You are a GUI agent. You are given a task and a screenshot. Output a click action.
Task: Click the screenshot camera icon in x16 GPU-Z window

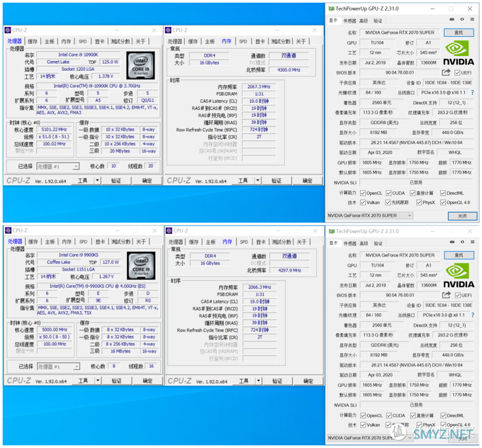tap(452, 19)
